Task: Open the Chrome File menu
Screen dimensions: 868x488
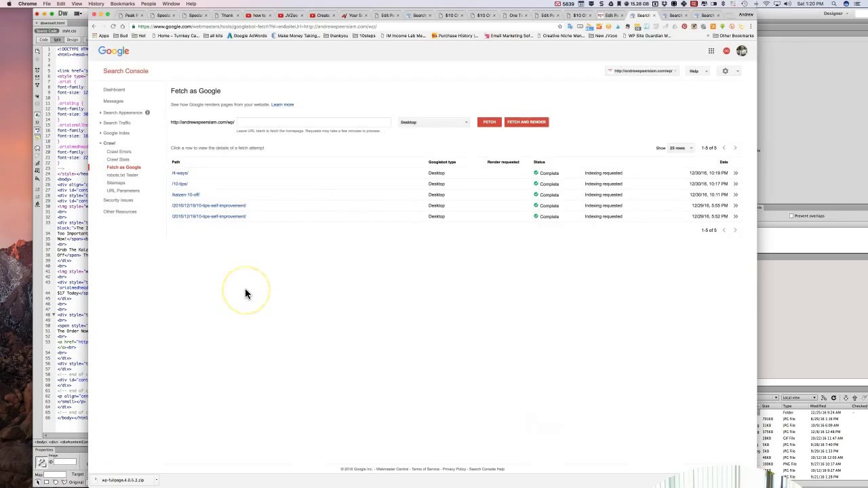Action: 47,4
